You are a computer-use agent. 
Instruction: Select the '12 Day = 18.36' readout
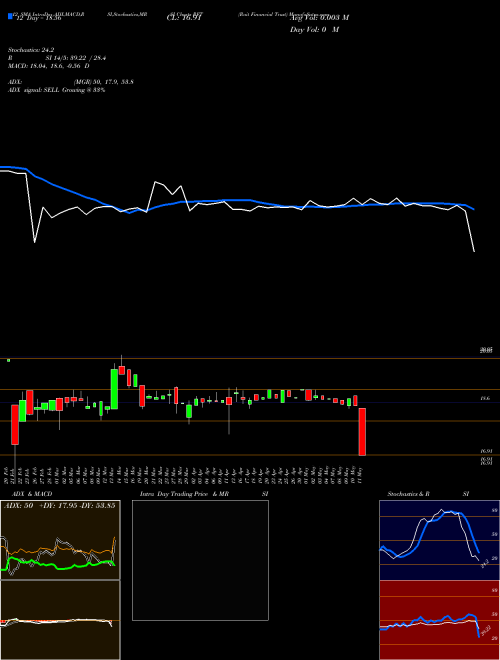[39, 18]
